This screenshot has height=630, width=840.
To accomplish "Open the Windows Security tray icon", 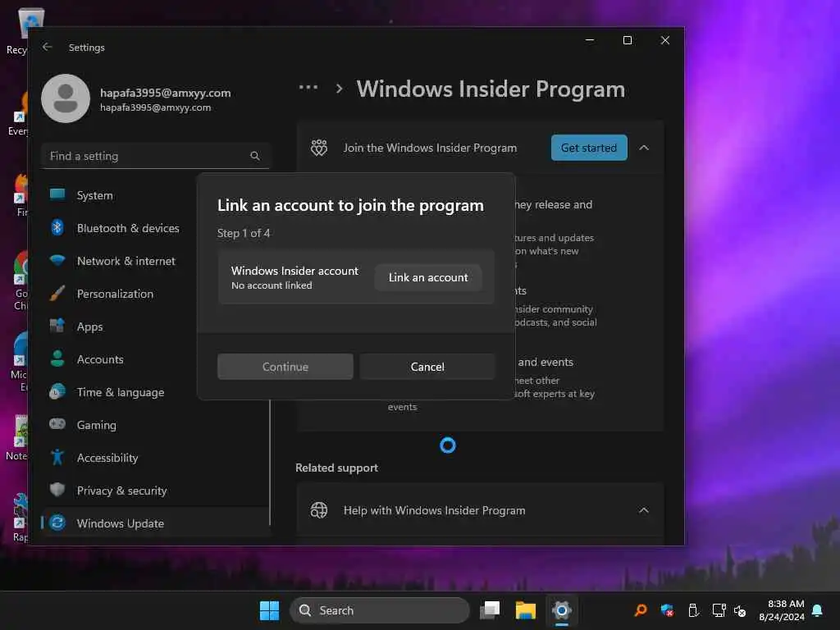I will coord(667,610).
